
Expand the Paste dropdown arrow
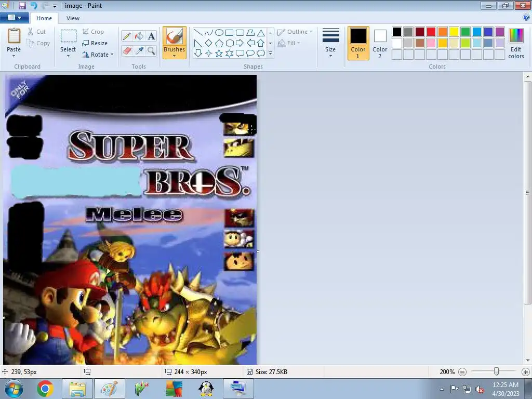[14, 56]
